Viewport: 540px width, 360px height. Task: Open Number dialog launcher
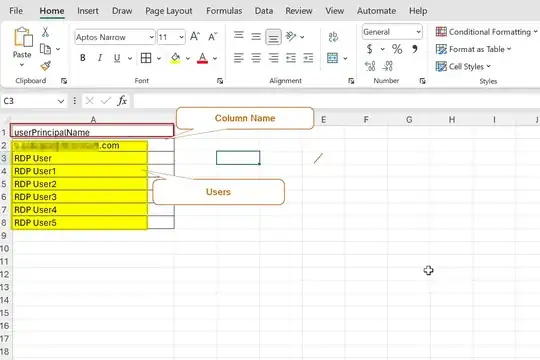tap(422, 81)
